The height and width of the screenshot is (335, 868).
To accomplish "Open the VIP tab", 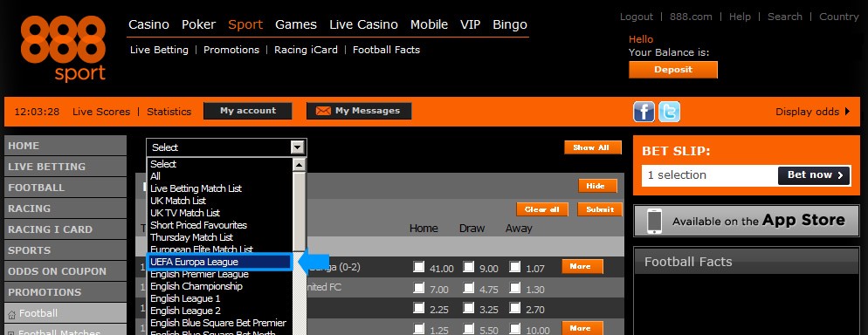I will coord(470,25).
